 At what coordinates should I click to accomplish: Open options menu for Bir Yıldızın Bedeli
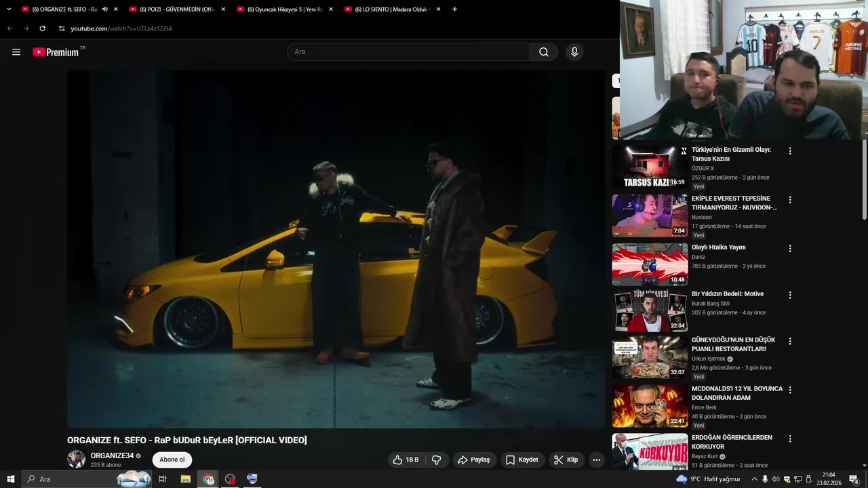click(790, 296)
